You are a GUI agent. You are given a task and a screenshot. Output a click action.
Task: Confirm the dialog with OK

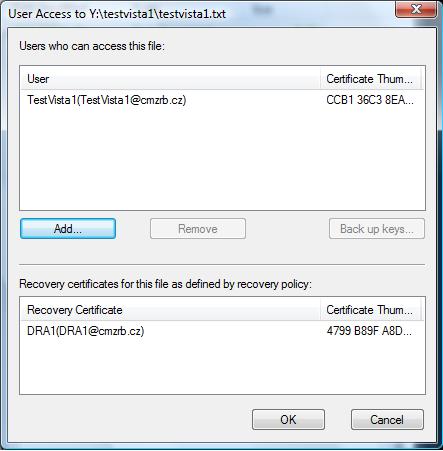click(x=288, y=420)
